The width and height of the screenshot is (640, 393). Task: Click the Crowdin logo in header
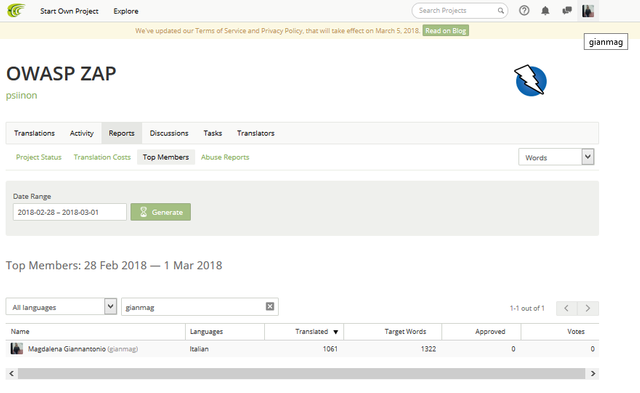click(x=16, y=11)
